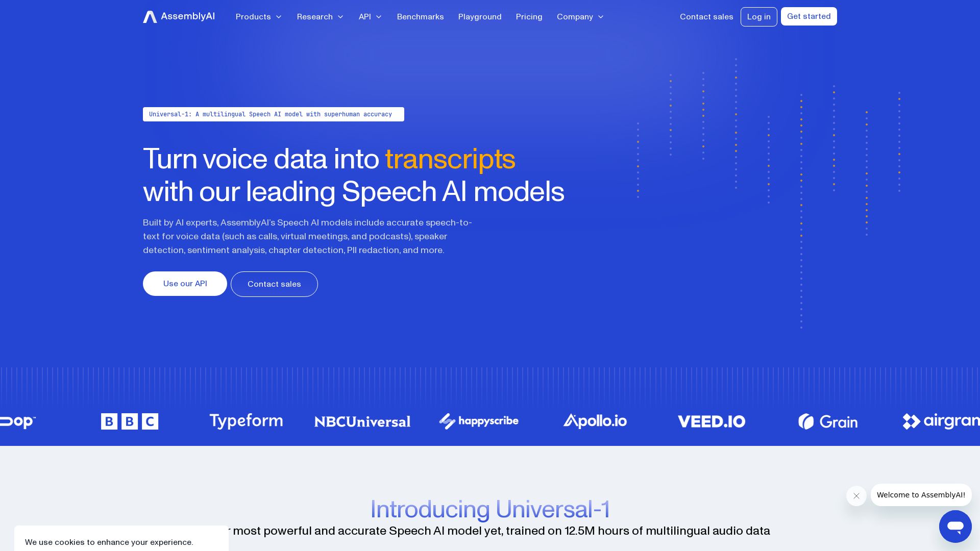This screenshot has width=980, height=551.
Task: Click the Typeform logo in partners strip
Action: pyautogui.click(x=246, y=420)
